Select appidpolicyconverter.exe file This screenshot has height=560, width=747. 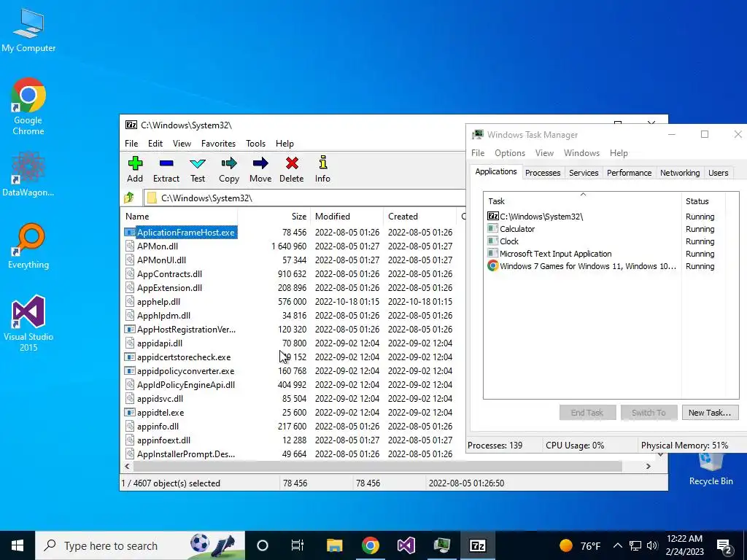pyautogui.click(x=185, y=371)
